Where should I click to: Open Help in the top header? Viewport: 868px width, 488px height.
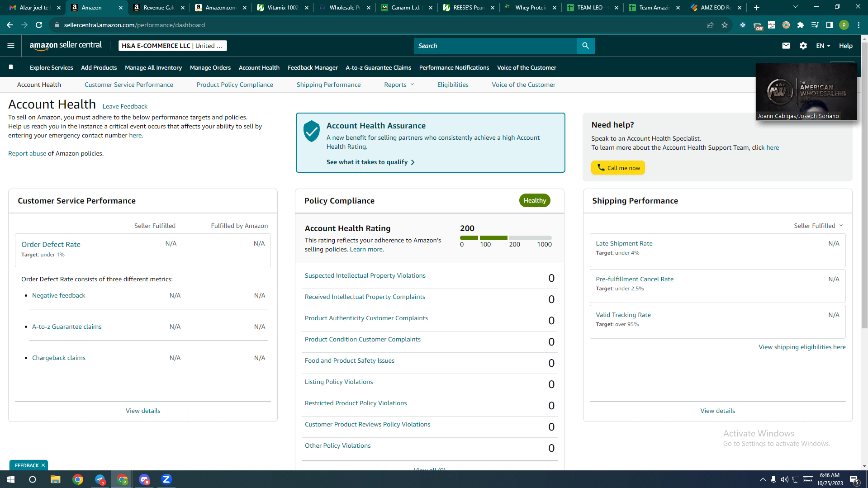[x=846, y=46]
